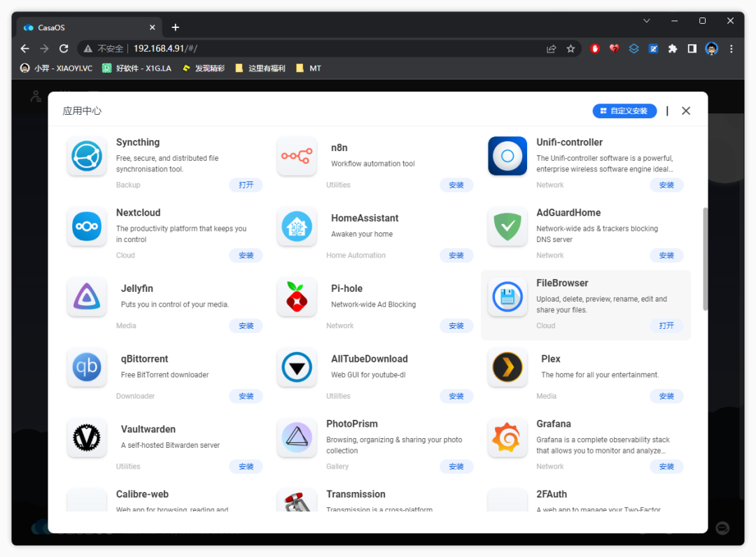
Task: Bookmark this page with star icon
Action: (570, 49)
